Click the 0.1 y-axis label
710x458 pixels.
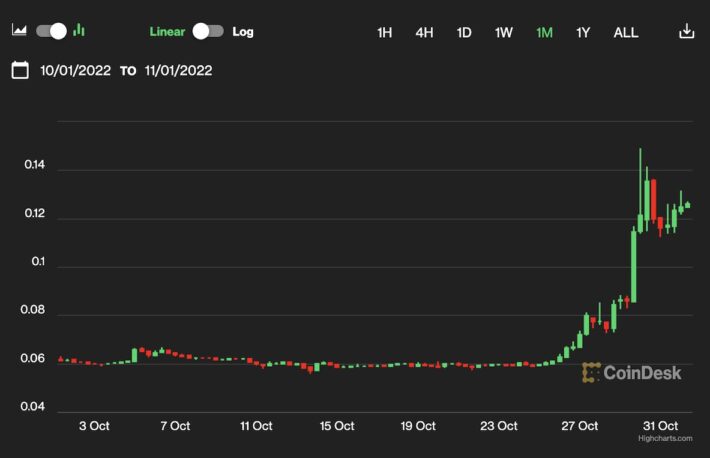click(x=38, y=261)
